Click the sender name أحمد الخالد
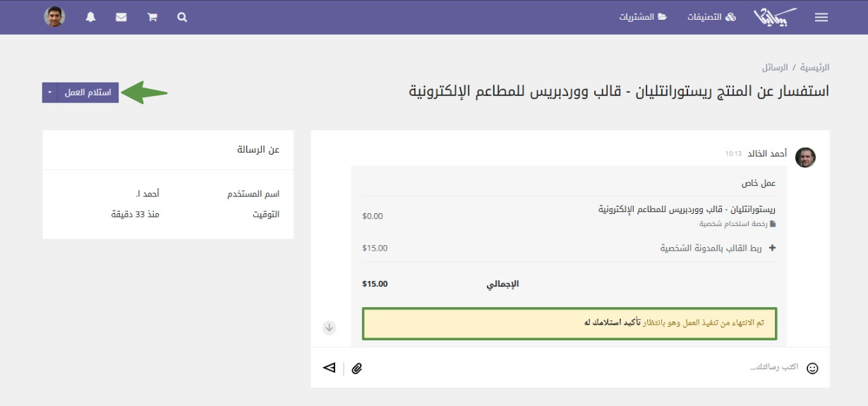This screenshot has height=406, width=868. (x=768, y=153)
